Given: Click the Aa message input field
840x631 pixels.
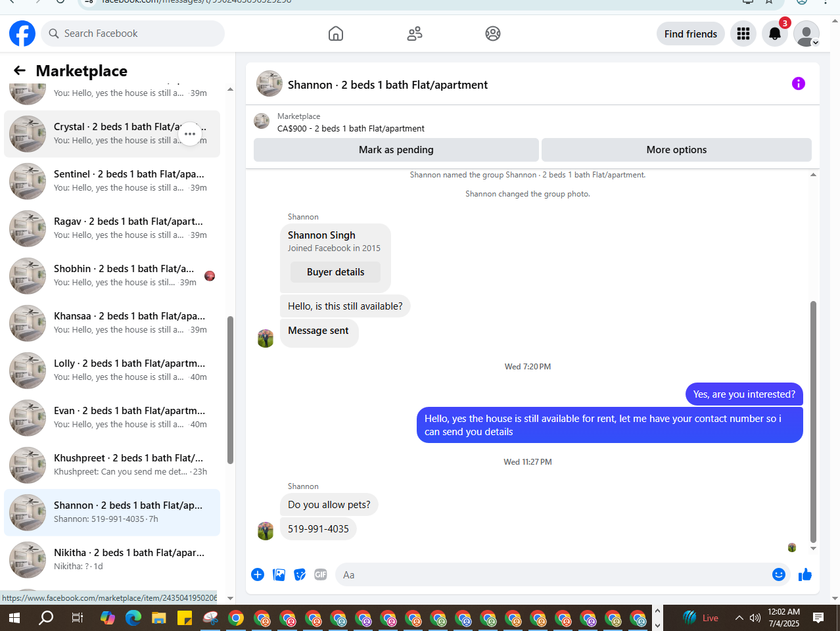Looking at the screenshot, I should click(x=552, y=574).
